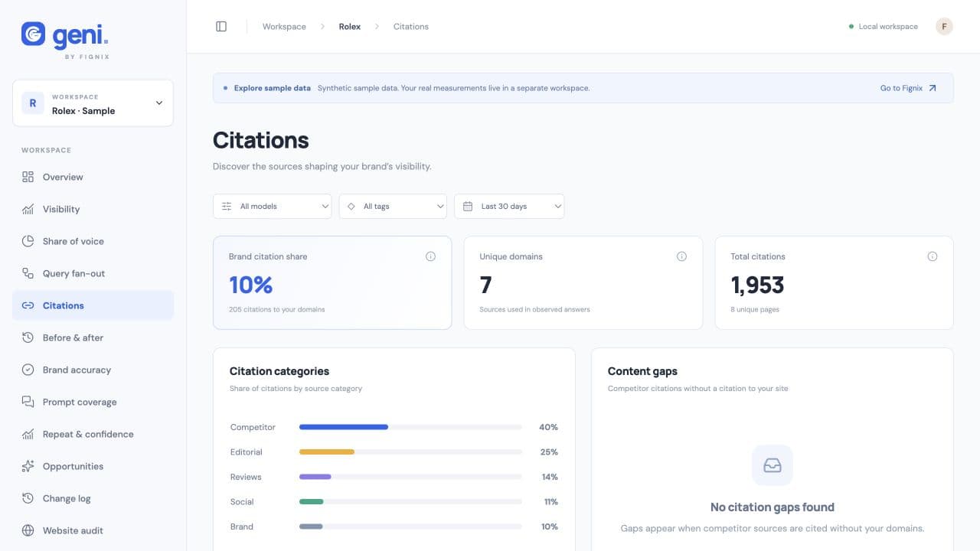The image size is (980, 551).
Task: Click the 1,953 total citations value
Action: pyautogui.click(x=757, y=285)
